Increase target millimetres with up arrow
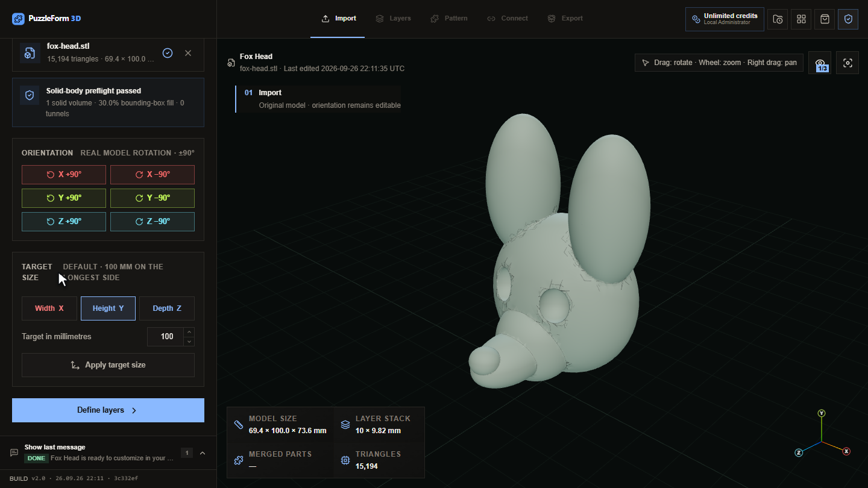 [x=189, y=332]
